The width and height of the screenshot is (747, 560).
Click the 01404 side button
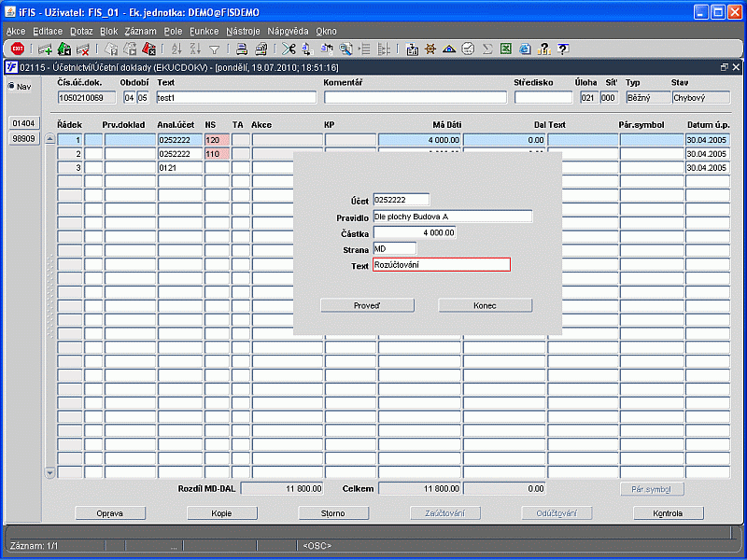tap(24, 123)
